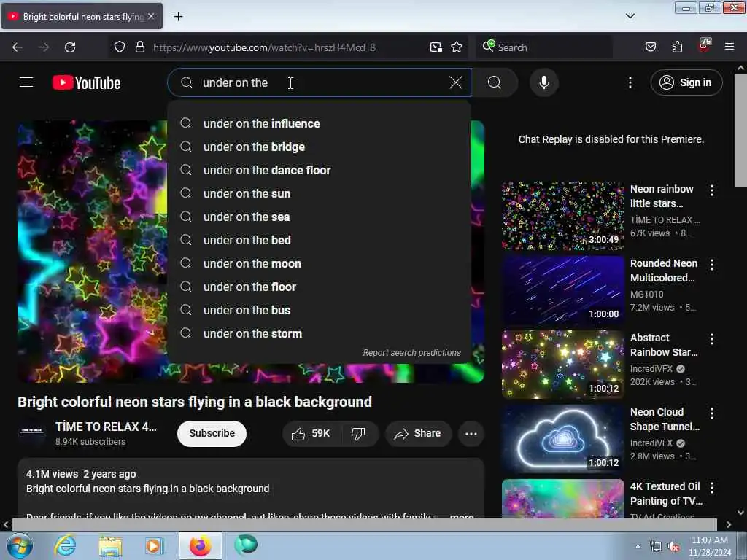Viewport: 747px width, 560px height.
Task: Start voice search with the microphone
Action: point(544,82)
